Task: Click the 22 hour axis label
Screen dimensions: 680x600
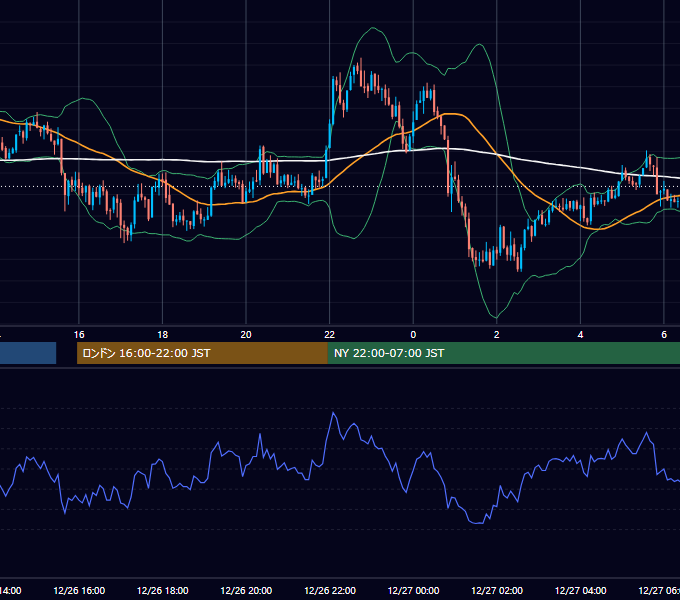Action: pos(330,335)
